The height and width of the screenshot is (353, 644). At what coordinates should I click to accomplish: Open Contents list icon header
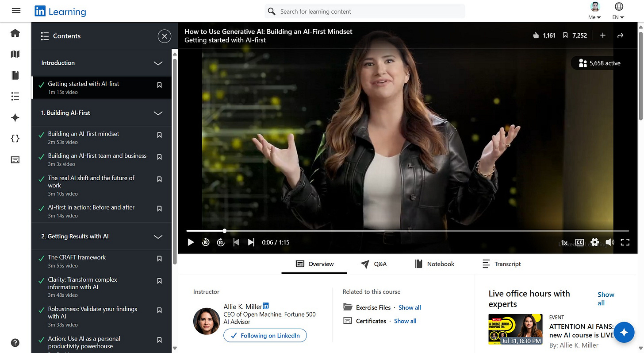click(x=45, y=36)
